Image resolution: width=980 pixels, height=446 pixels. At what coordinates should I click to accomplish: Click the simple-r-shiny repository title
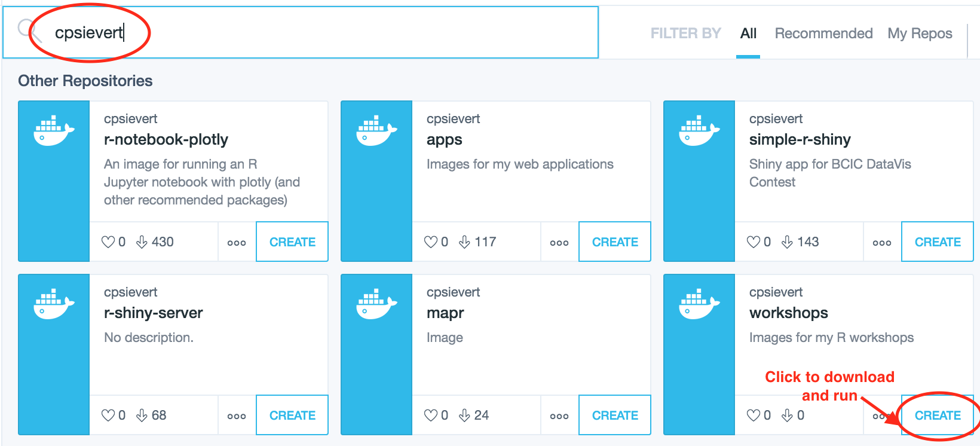(x=800, y=140)
